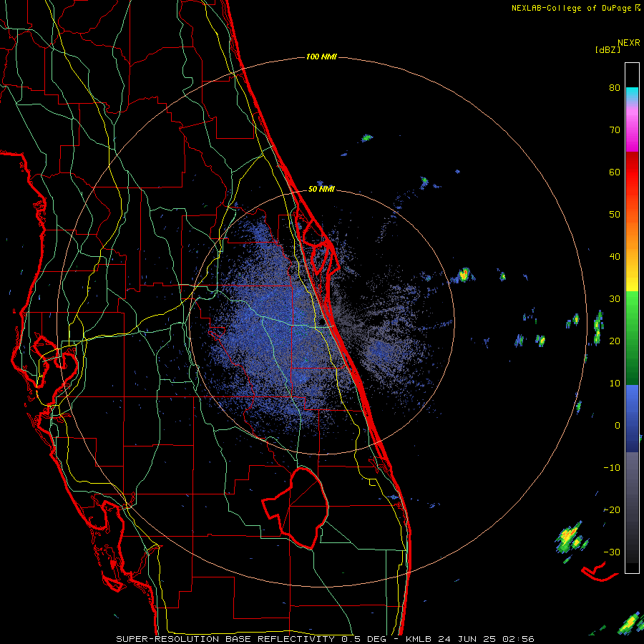Click the 80 value on the dBZ scale
This screenshot has height=644, width=644.
pos(615,88)
